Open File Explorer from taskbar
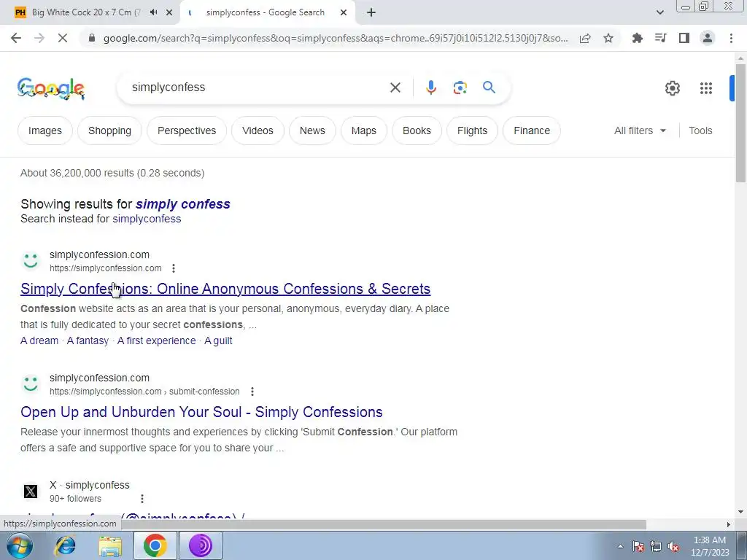Screen dimensions: 747x560 [110, 545]
